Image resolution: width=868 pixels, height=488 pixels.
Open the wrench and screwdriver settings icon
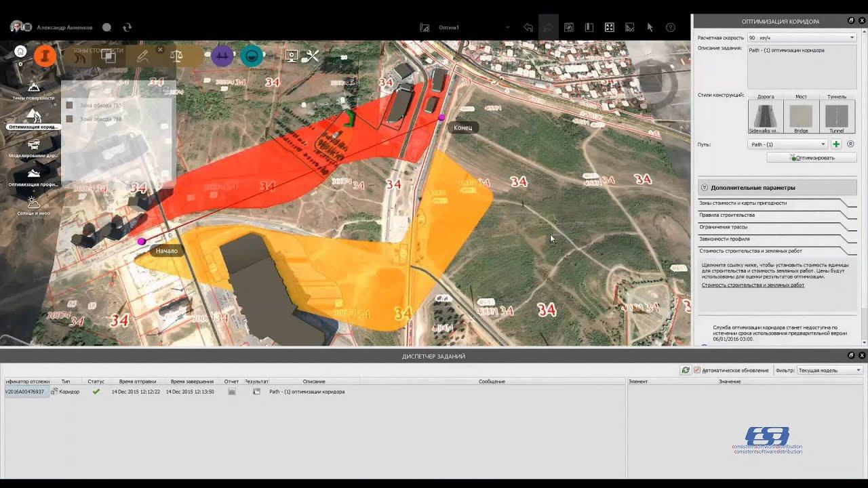click(x=310, y=56)
